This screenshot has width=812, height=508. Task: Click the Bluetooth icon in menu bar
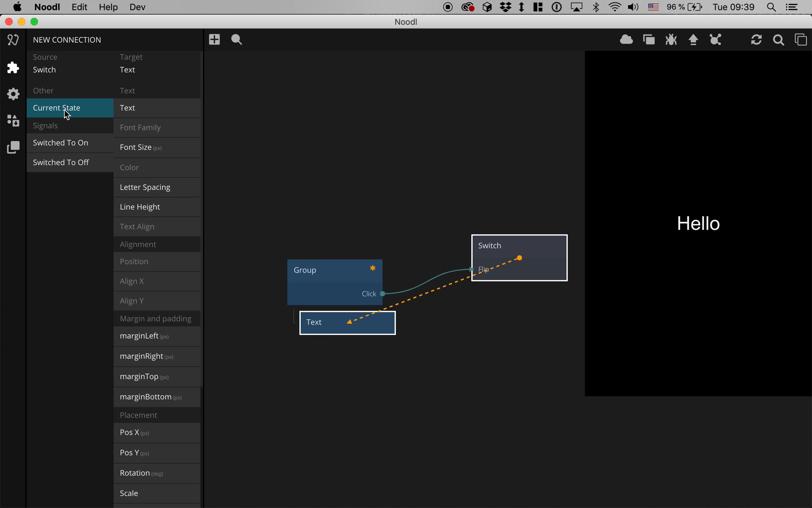596,7
